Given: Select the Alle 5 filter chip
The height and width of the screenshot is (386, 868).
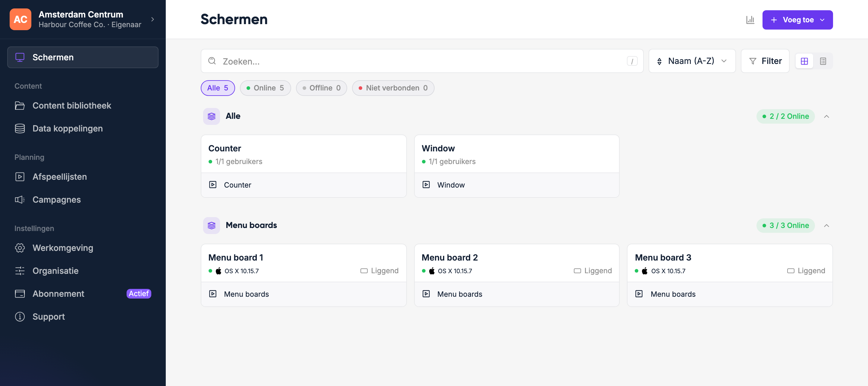Looking at the screenshot, I should click(218, 88).
